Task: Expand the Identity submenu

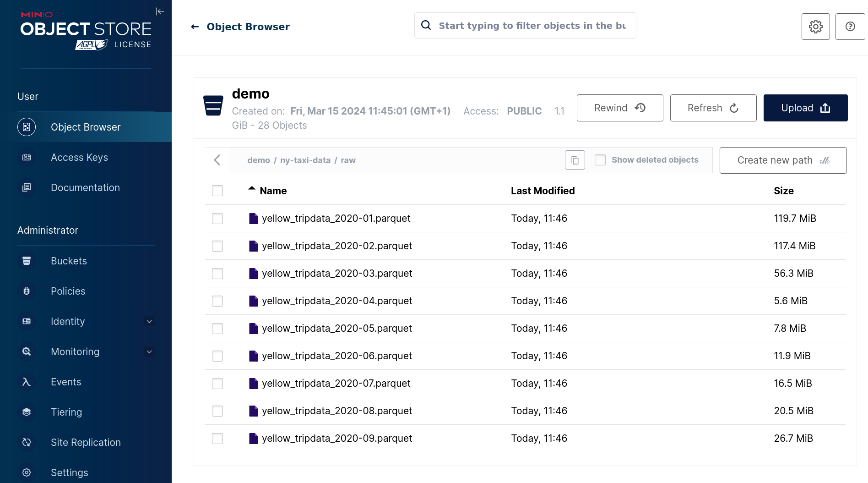Action: click(x=149, y=322)
